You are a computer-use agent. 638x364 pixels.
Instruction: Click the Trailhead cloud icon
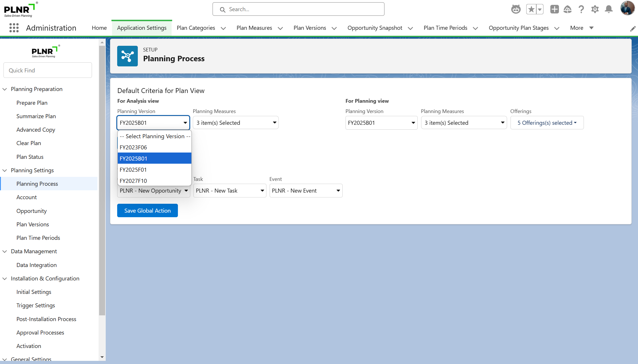point(568,9)
